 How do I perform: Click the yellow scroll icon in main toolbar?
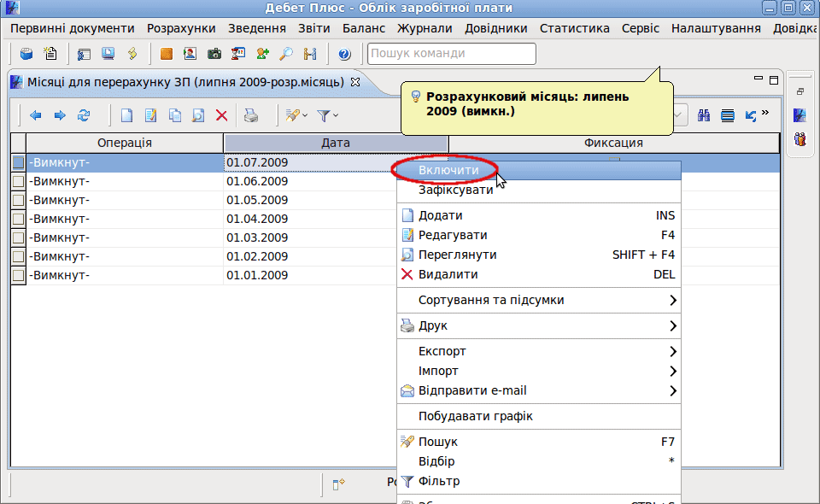(132, 53)
